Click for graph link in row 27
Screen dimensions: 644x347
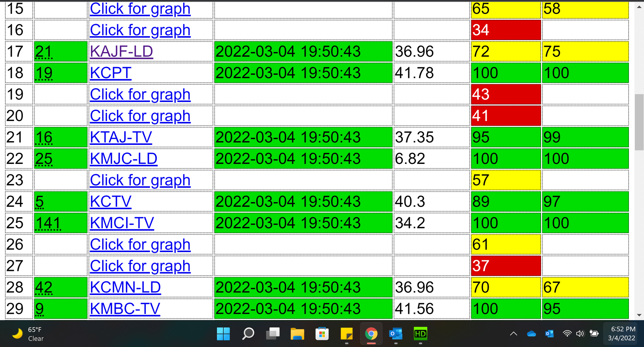(x=140, y=267)
